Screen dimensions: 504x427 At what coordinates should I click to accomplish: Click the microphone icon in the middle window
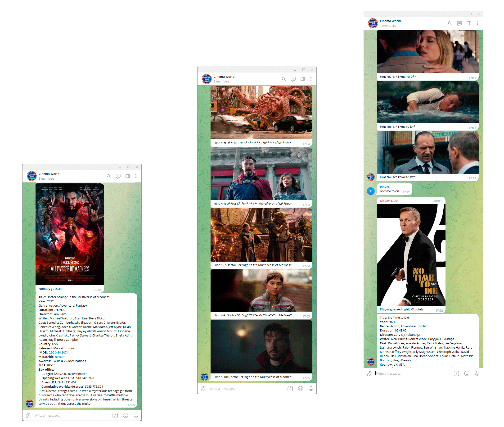tap(311, 389)
